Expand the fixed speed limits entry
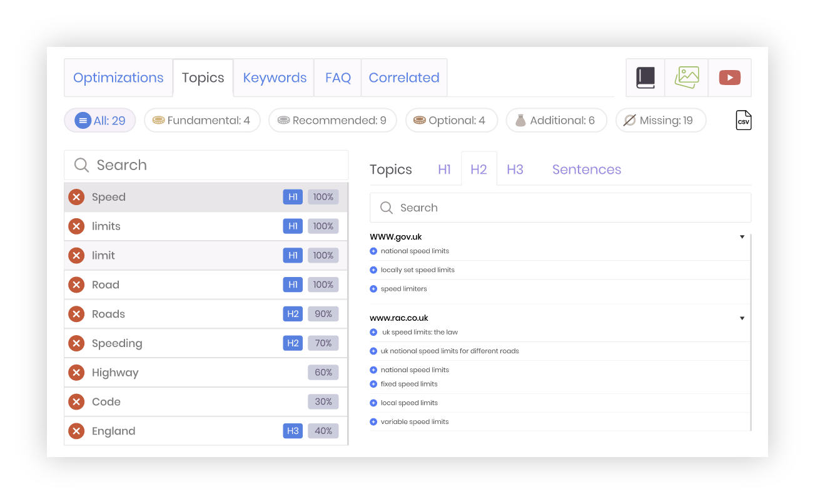815x504 pixels. point(373,383)
